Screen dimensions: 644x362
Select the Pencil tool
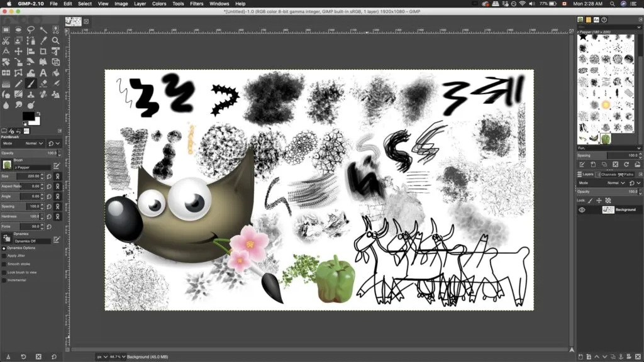coord(18,83)
